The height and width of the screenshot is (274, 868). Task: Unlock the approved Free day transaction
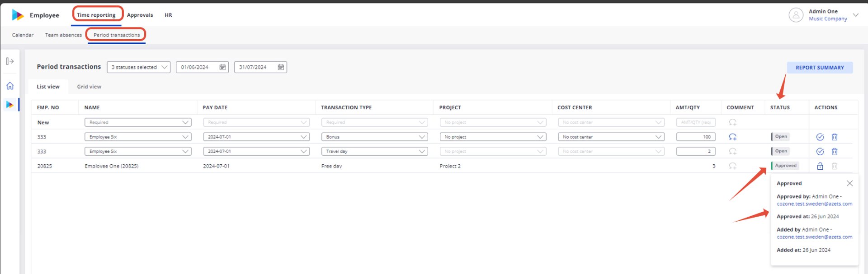[820, 166]
